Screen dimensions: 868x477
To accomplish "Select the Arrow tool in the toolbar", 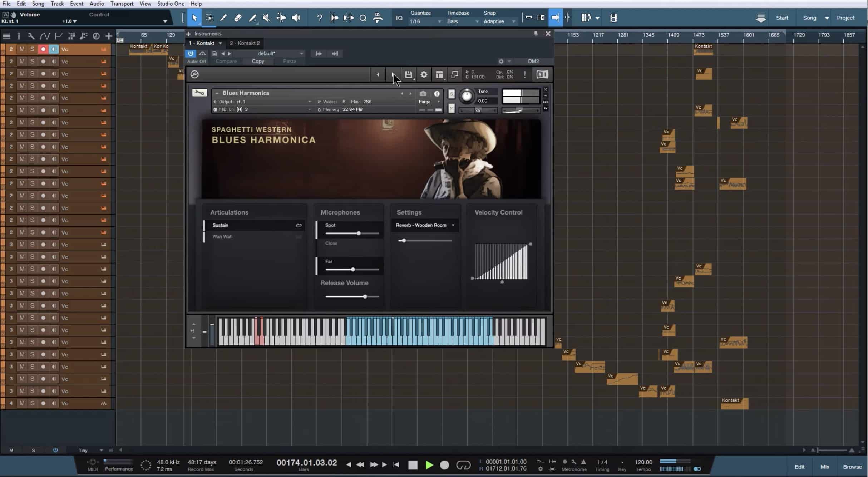I will tap(194, 18).
